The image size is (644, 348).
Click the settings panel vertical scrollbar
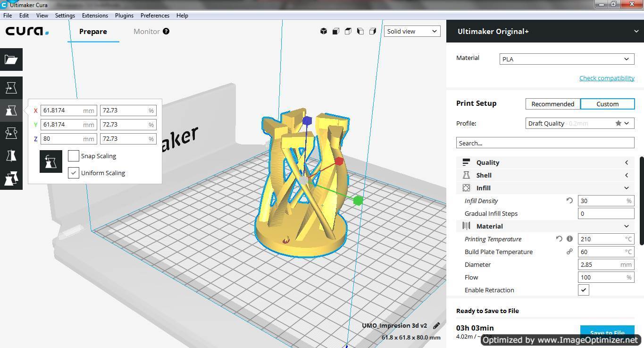tap(642, 201)
